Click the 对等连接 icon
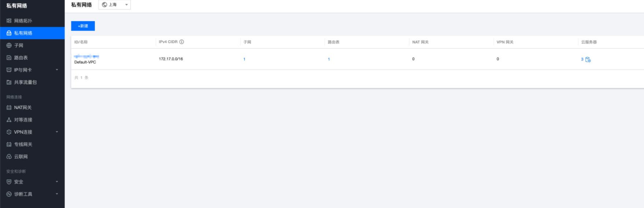644x208 pixels. [x=9, y=120]
